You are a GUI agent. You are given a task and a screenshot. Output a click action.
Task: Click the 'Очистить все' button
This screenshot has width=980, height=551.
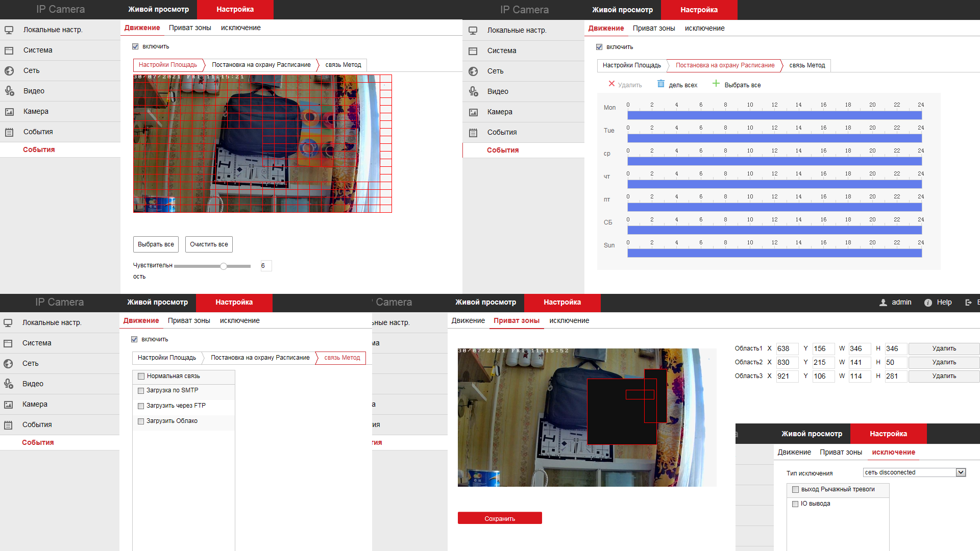(209, 244)
